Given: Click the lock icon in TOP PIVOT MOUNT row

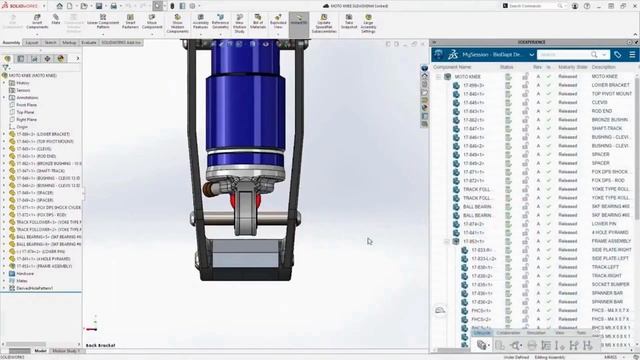Looking at the screenshot, I should [x=525, y=94].
